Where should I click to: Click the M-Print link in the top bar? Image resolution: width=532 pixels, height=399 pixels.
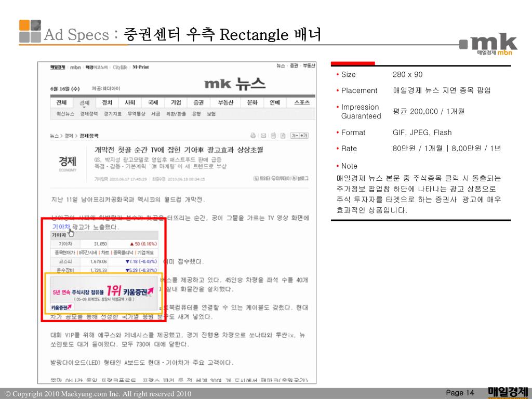pos(141,67)
